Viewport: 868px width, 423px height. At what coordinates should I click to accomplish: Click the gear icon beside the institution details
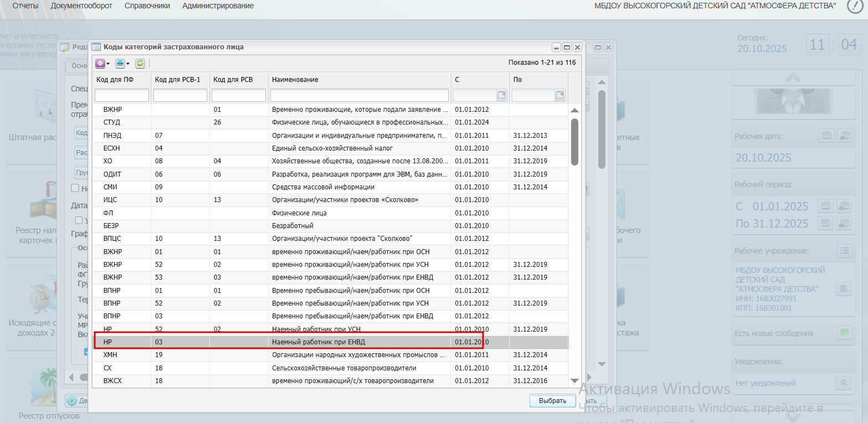pyautogui.click(x=844, y=288)
